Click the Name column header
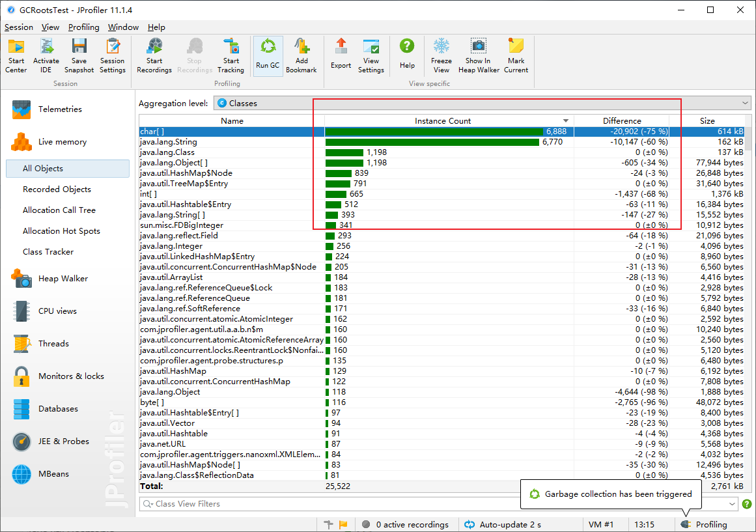This screenshot has height=532, width=756. [232, 121]
